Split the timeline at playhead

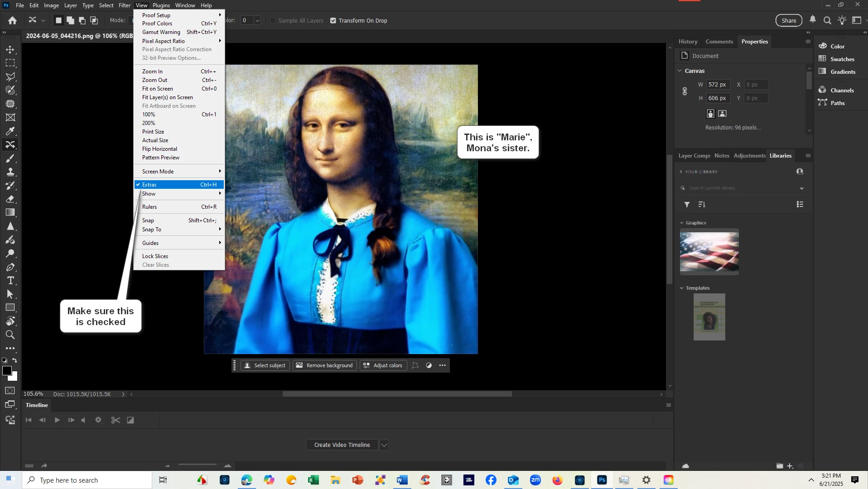[116, 420]
